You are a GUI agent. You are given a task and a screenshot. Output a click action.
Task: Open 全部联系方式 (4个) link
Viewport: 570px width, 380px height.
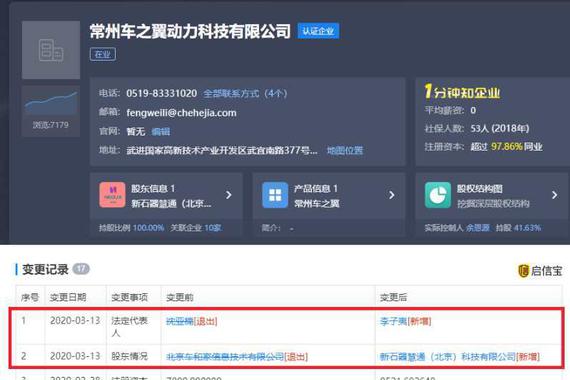coord(245,94)
